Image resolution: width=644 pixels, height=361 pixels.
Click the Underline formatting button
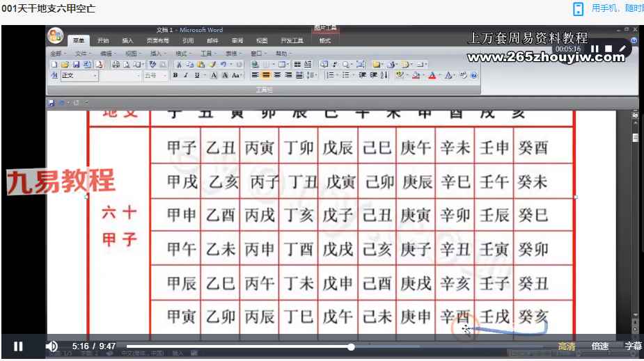pos(196,76)
